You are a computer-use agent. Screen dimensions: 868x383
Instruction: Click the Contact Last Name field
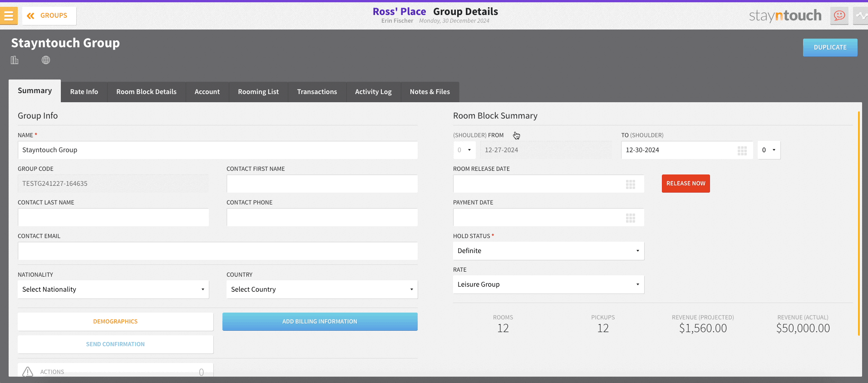(113, 217)
